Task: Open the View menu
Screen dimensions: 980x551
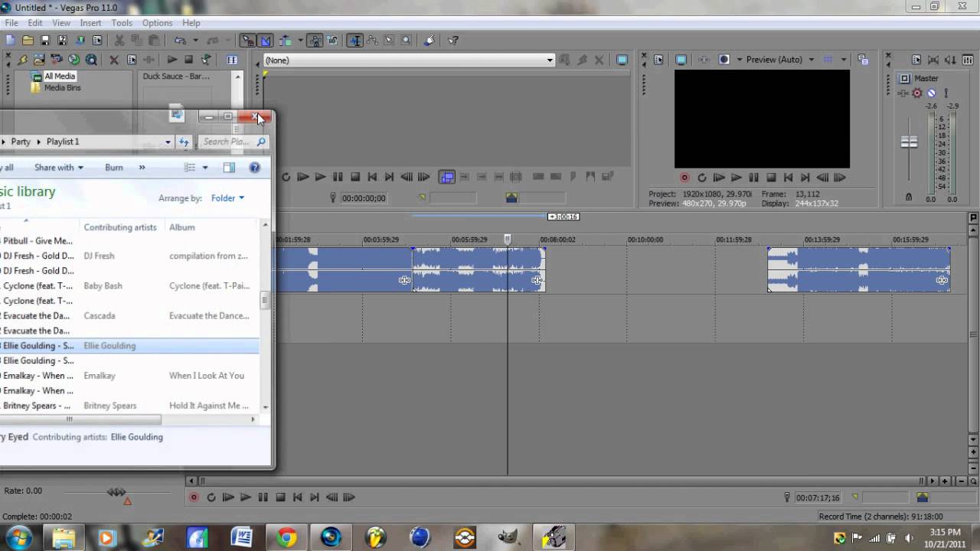Action: 61,23
